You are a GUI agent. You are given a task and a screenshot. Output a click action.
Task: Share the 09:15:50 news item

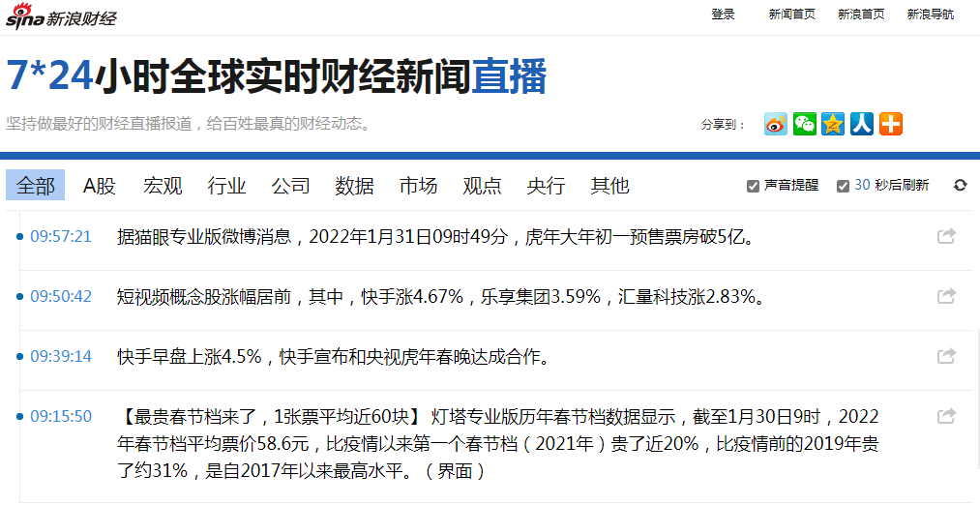(946, 416)
